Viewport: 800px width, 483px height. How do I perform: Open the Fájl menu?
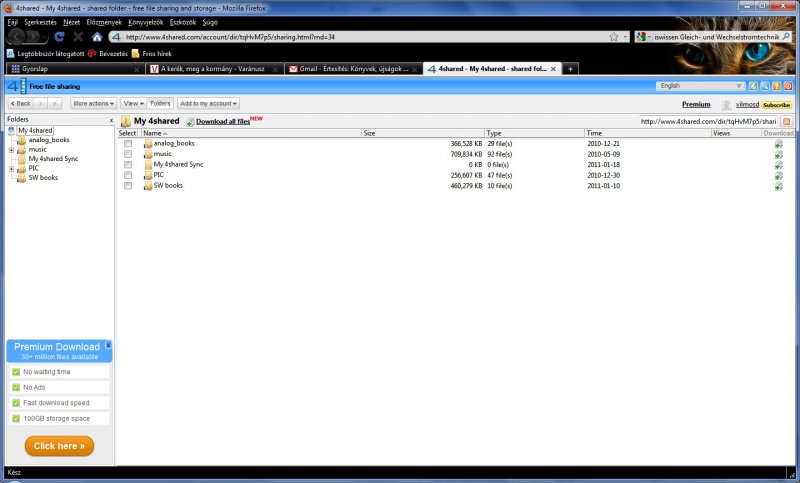(x=12, y=22)
